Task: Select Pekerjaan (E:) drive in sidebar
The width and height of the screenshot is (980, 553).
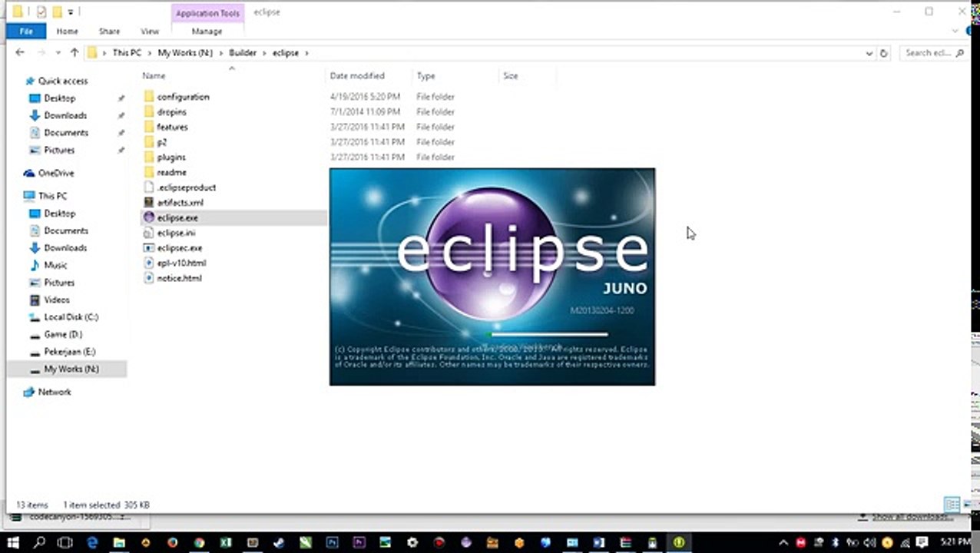Action: coord(69,352)
